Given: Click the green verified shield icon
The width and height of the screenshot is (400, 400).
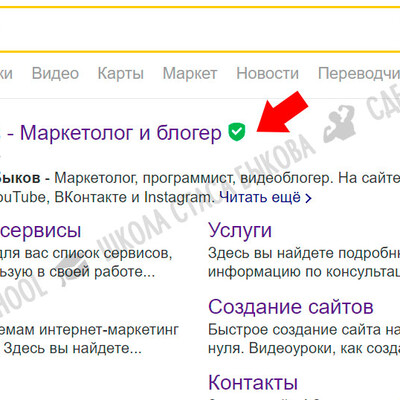Looking at the screenshot, I should coord(237,132).
